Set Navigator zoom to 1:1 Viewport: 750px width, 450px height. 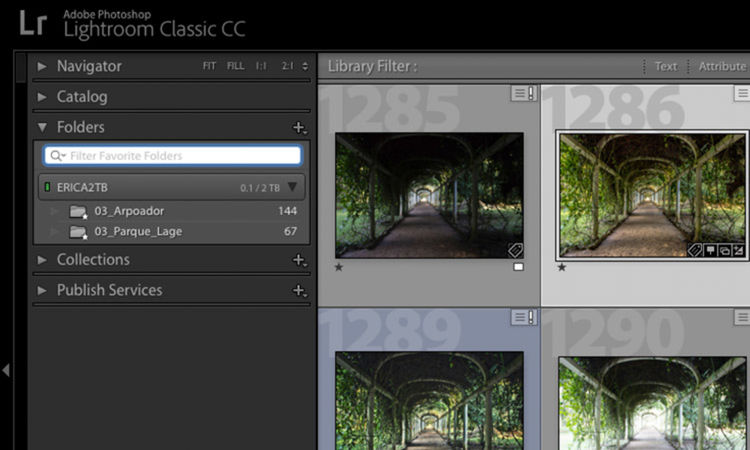pos(261,66)
